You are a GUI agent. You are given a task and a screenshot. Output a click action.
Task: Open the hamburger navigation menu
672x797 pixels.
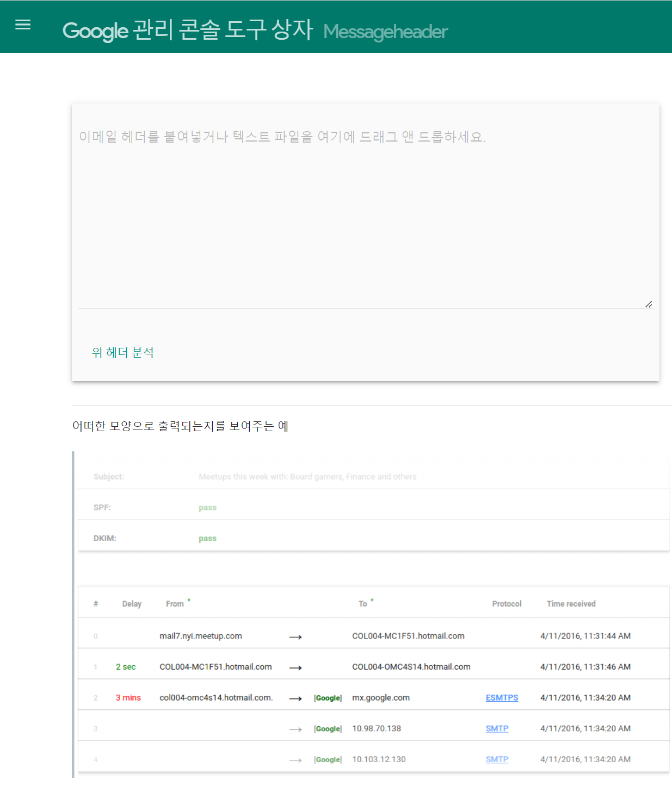click(23, 24)
